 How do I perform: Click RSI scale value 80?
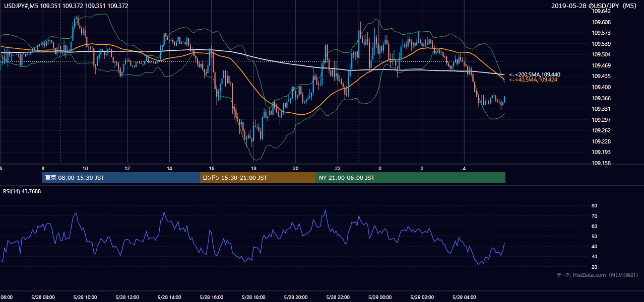tap(595, 206)
